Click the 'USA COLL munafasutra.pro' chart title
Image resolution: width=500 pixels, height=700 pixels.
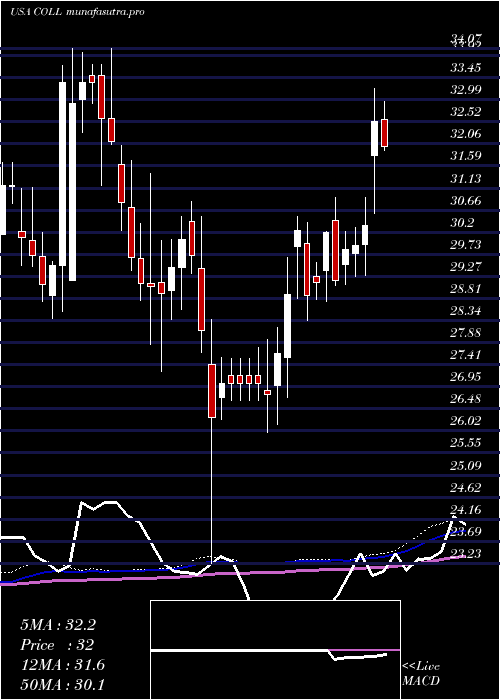click(x=77, y=12)
